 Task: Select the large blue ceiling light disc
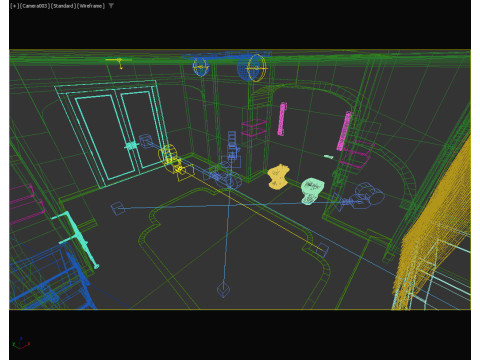point(252,68)
